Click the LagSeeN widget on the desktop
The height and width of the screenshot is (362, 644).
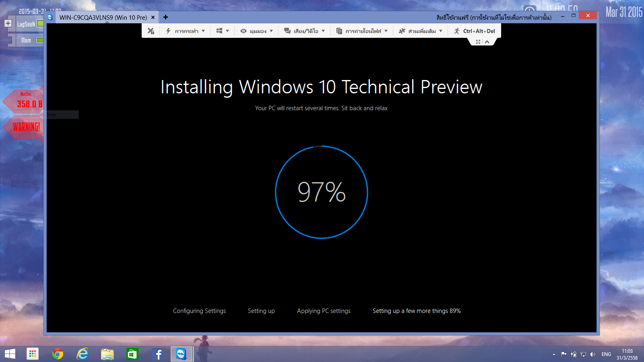29,24
